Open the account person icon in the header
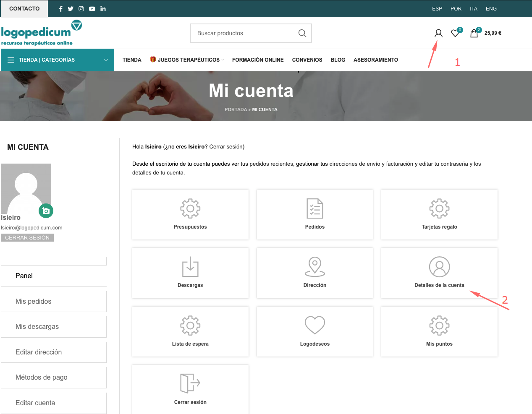The image size is (532, 414). 438,33
